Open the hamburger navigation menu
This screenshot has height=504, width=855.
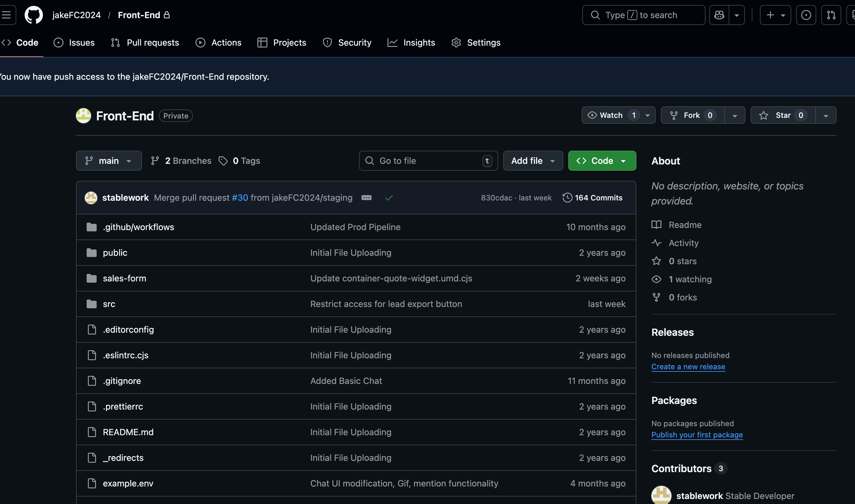click(6, 15)
